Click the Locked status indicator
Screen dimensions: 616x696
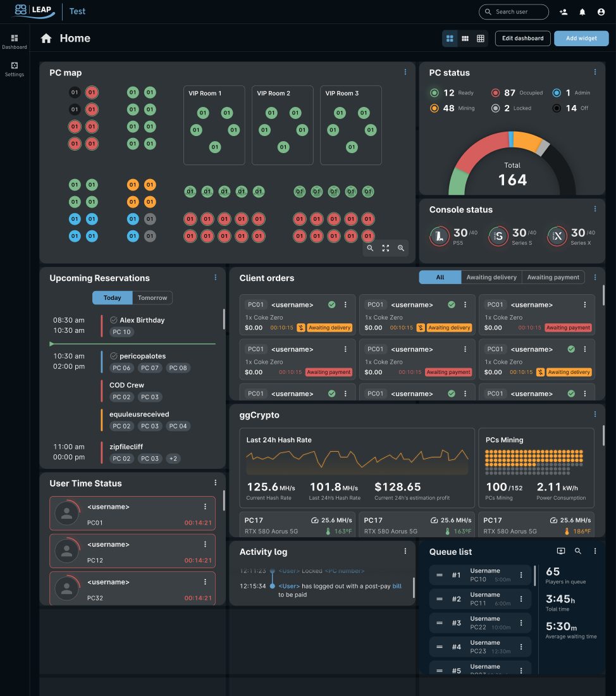click(x=495, y=108)
